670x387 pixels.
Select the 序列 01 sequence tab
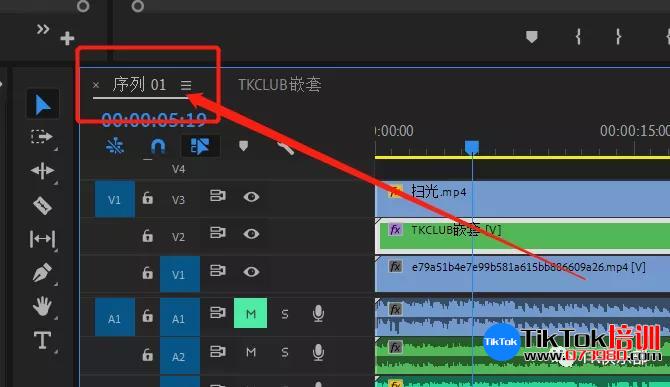pos(139,84)
